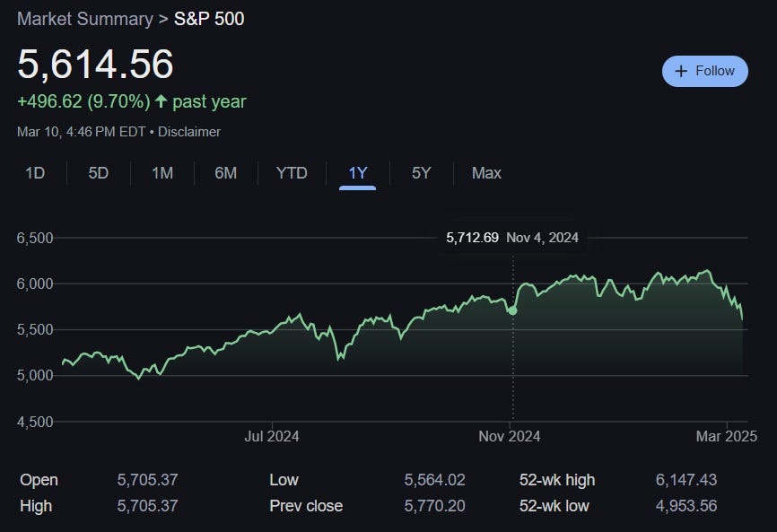
Task: Click the Nov 2024 axis label
Action: pos(509,436)
